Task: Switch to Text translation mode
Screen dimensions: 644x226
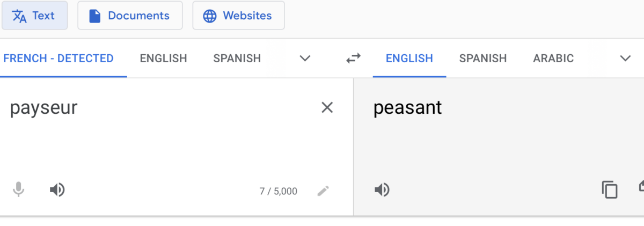Action: point(34,16)
